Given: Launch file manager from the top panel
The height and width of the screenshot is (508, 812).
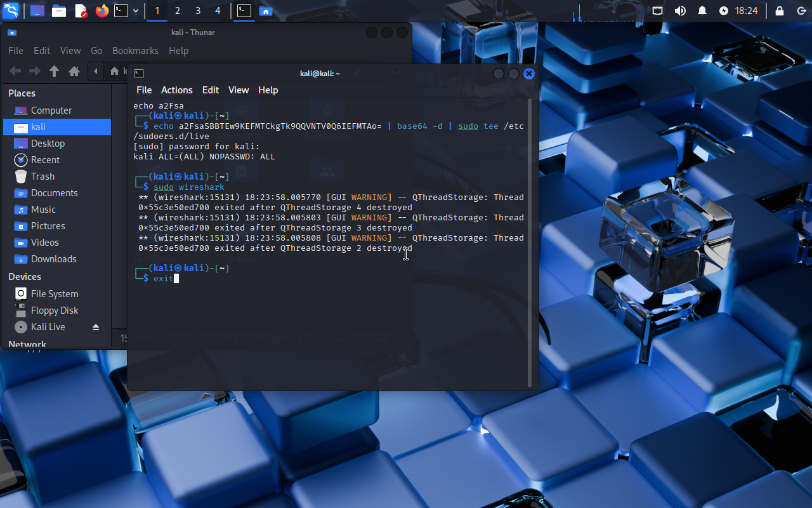Looking at the screenshot, I should 59,11.
